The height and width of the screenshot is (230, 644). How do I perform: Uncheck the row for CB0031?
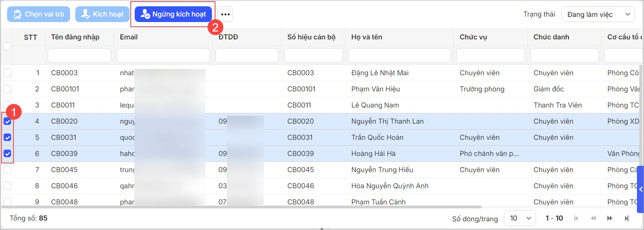click(7, 137)
